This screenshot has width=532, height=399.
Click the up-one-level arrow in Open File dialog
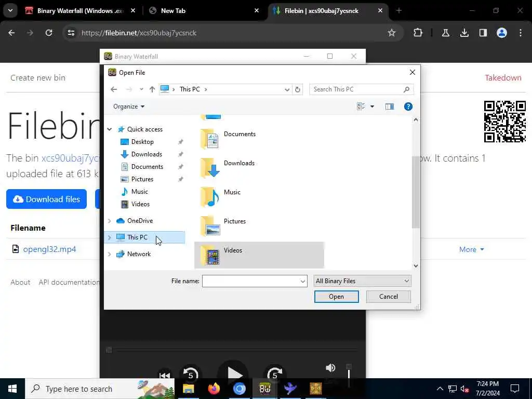pos(152,89)
